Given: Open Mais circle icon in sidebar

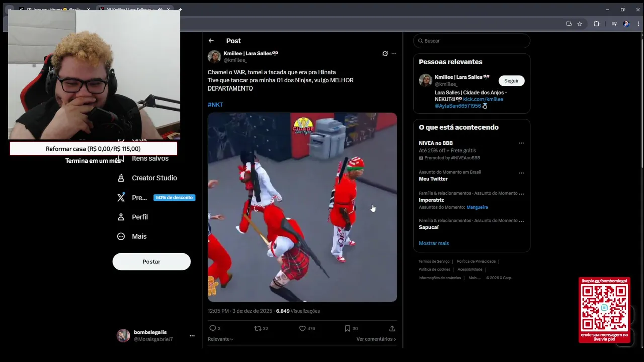Looking at the screenshot, I should pos(121,236).
